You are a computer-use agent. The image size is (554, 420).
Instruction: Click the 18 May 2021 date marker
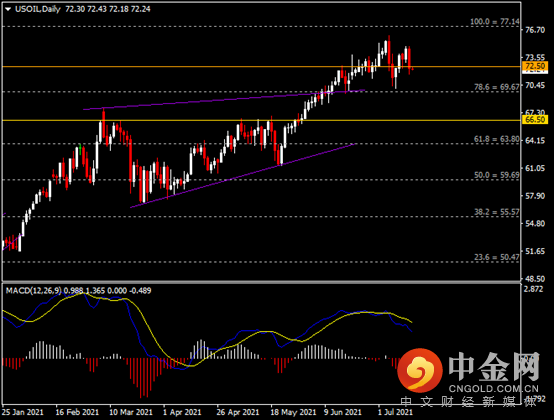pos(293,412)
